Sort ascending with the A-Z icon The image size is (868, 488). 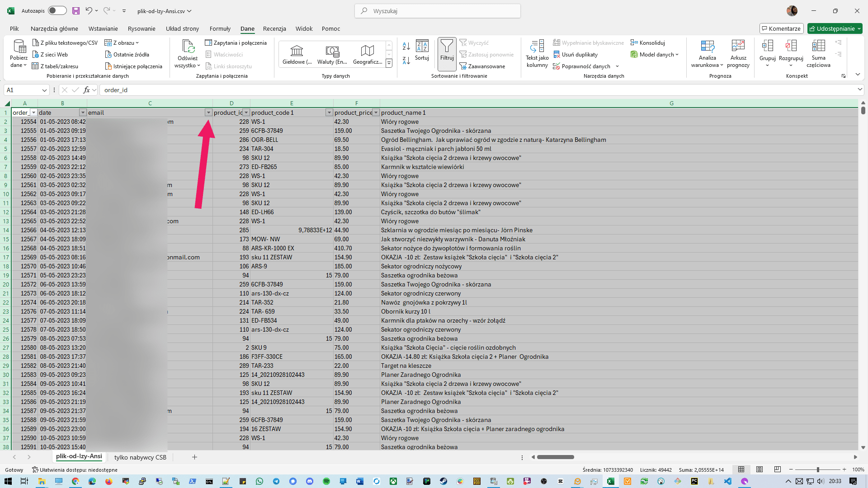[406, 46]
